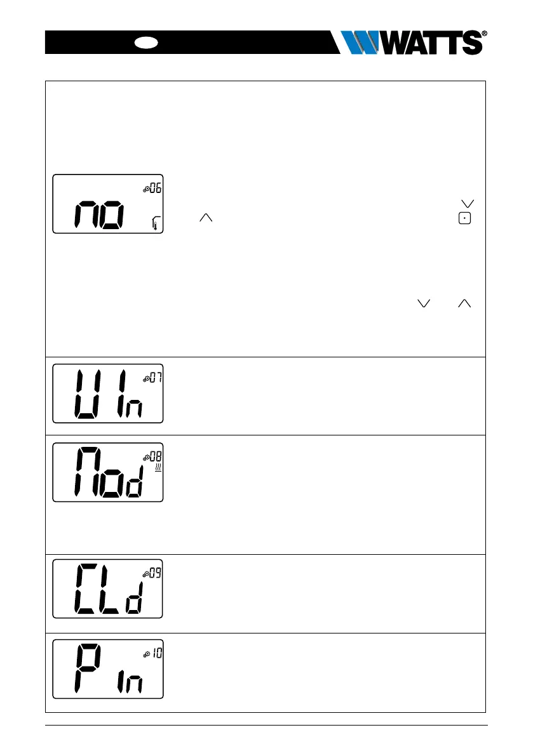Click the down arrow in the paired arrows row
Image resolution: width=533 pixels, height=756 pixels.
point(424,303)
